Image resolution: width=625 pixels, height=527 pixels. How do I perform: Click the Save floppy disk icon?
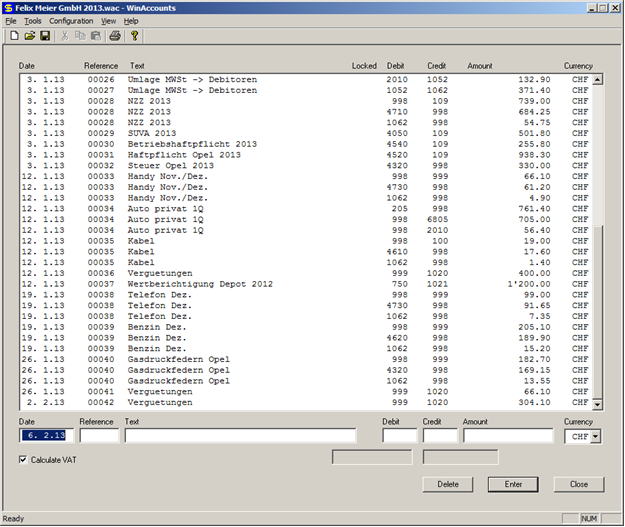pyautogui.click(x=45, y=36)
